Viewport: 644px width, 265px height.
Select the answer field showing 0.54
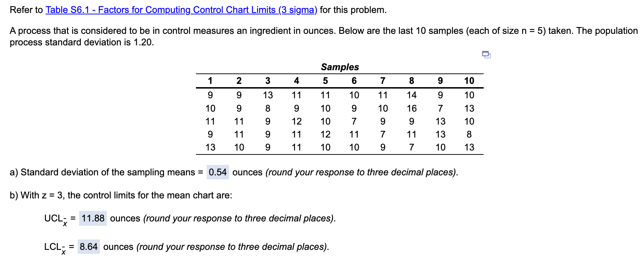coord(217,172)
